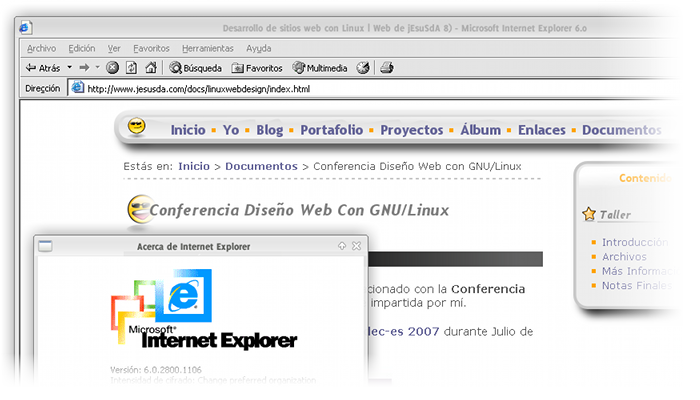The image size is (700, 400).
Task: Go to Inicio in the site navigation
Action: coord(188,130)
